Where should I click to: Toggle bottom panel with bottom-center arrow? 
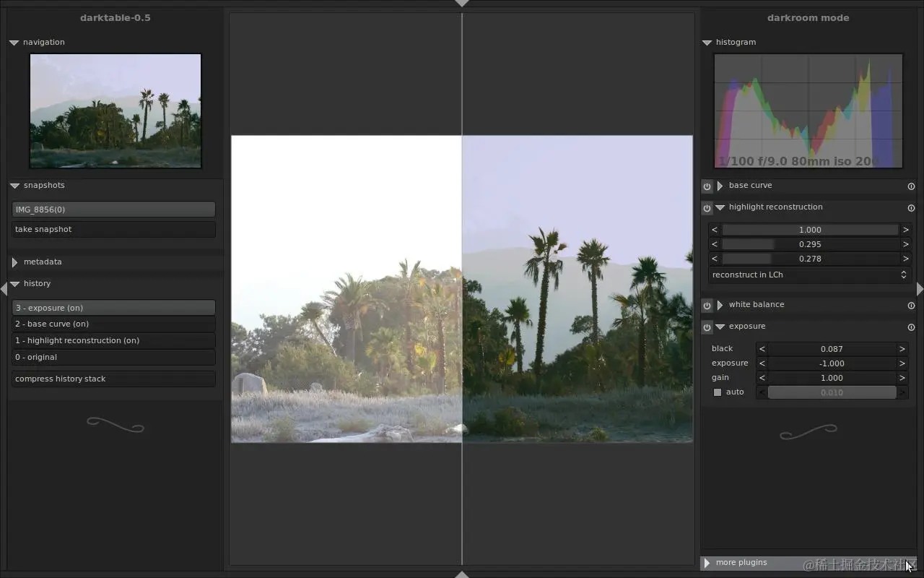[462, 574]
